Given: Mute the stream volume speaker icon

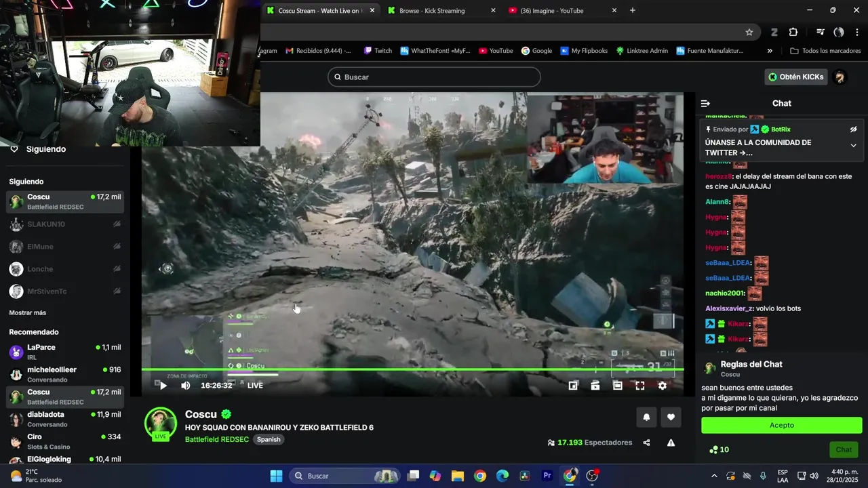Looking at the screenshot, I should tap(185, 386).
